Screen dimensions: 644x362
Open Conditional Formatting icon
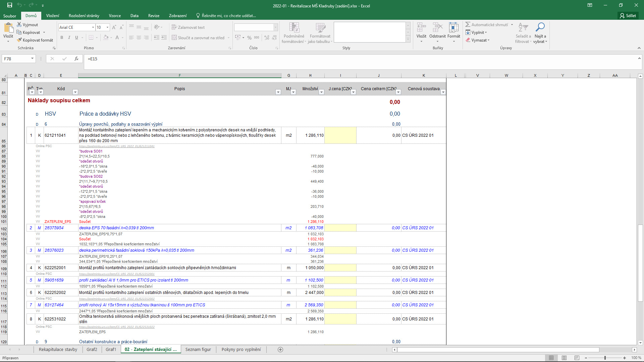tap(294, 28)
